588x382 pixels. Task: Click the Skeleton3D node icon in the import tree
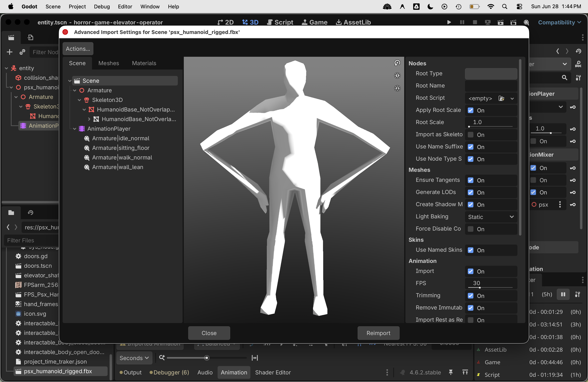pos(86,100)
